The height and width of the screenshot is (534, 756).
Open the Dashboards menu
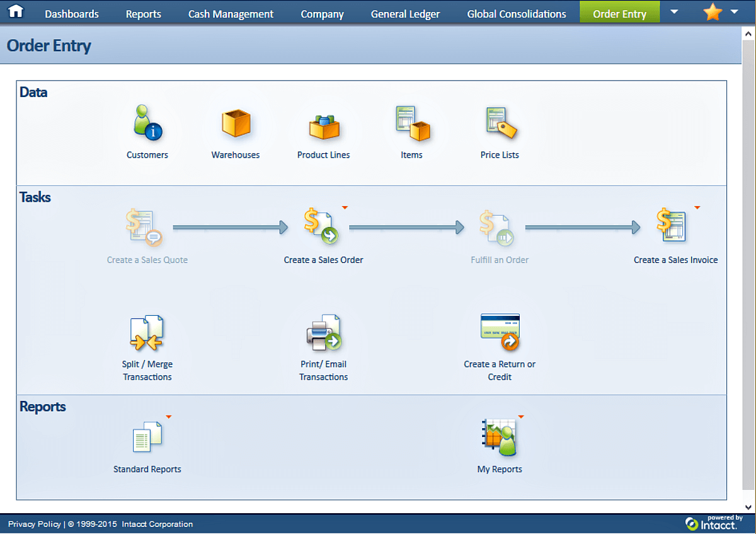pyautogui.click(x=72, y=14)
